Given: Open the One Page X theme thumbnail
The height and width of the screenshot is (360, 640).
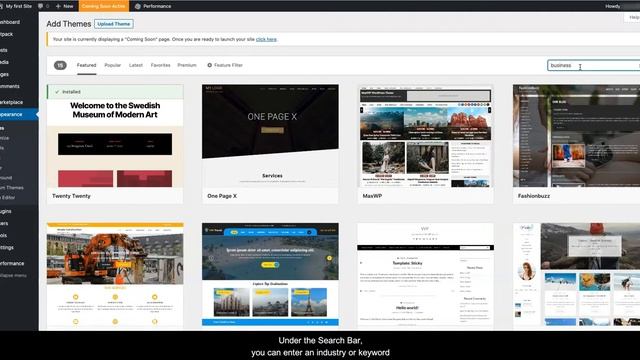Looking at the screenshot, I should [x=270, y=136].
